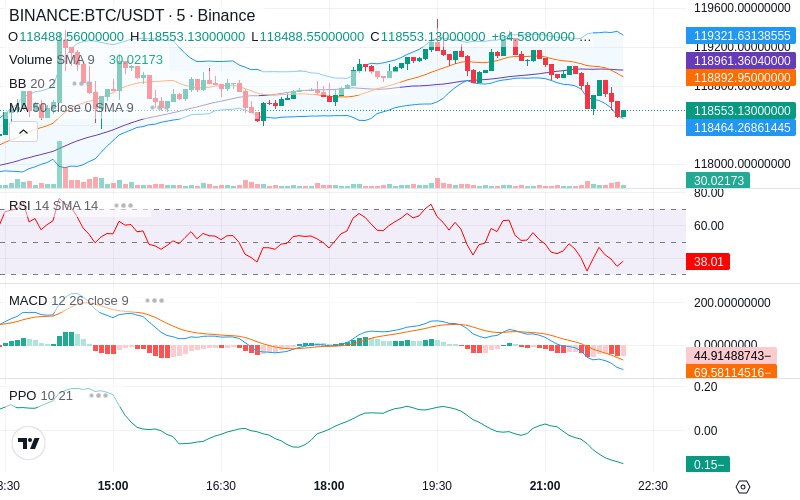Select the BINANCE:BTC/USDT symbol title
The width and height of the screenshot is (800, 500).
[132, 15]
